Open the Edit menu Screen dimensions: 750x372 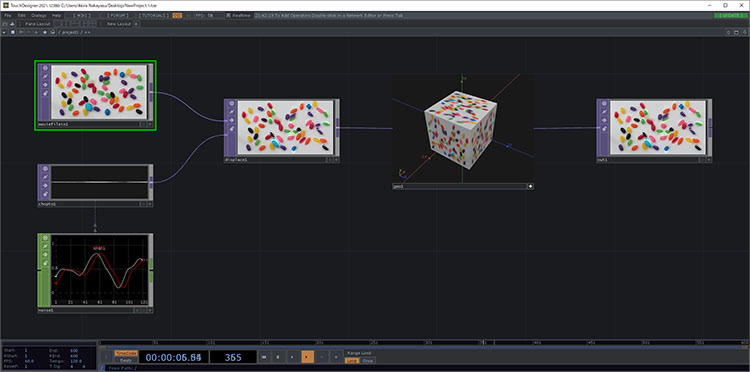(x=22, y=15)
